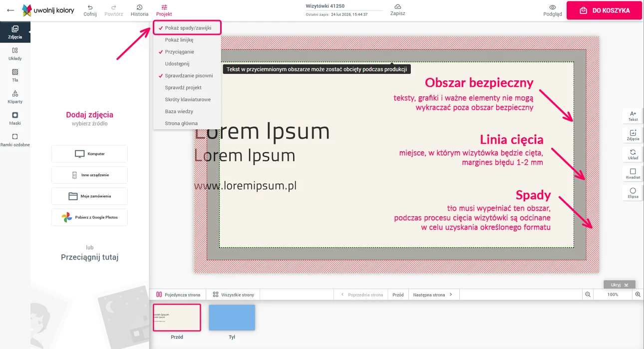Open the Maski masks panel
Viewport: 644px width, 349px height.
[x=15, y=118]
